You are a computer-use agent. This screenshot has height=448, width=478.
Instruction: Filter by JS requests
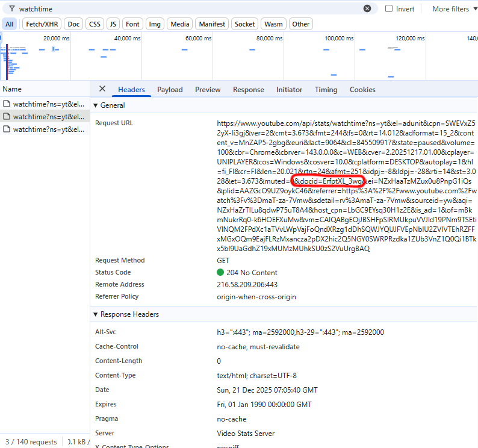113,24
